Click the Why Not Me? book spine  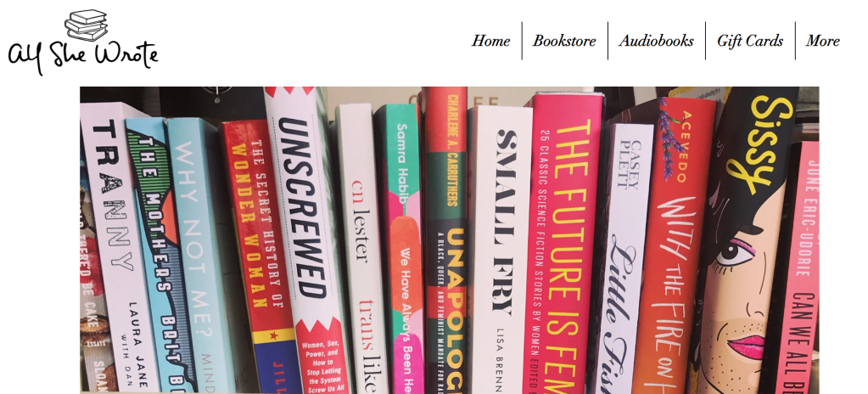(x=200, y=255)
